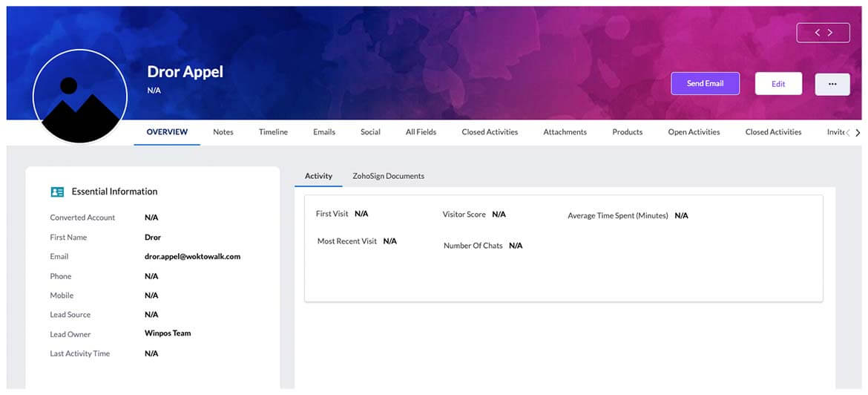The image size is (868, 395).
Task: View the All Fields tab
Action: [x=421, y=132]
